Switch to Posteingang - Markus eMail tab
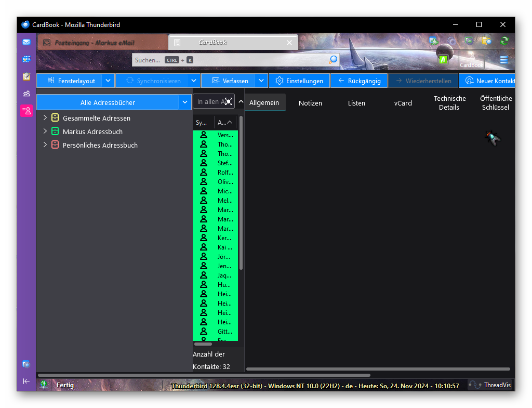Screen dimensions: 532x408 click(102, 43)
